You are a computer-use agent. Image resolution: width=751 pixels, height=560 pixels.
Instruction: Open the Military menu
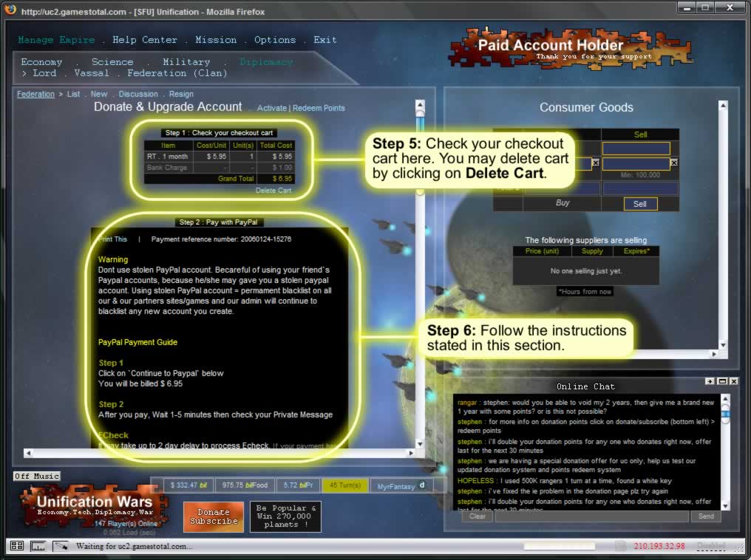[x=186, y=62]
